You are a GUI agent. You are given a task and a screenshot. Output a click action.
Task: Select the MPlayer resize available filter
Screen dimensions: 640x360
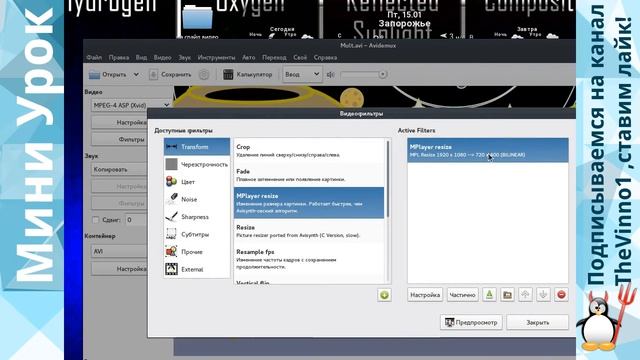[309, 203]
